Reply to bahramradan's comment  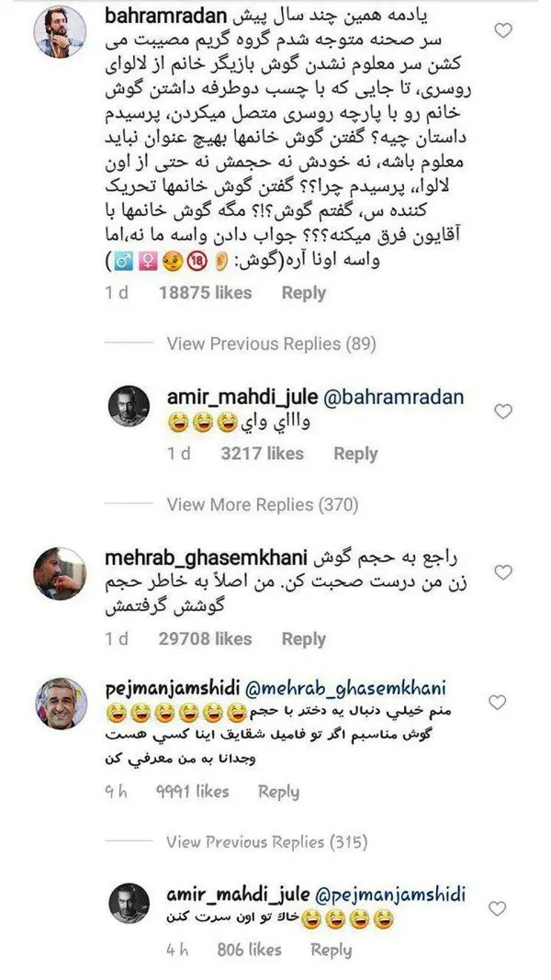pyautogui.click(x=304, y=292)
